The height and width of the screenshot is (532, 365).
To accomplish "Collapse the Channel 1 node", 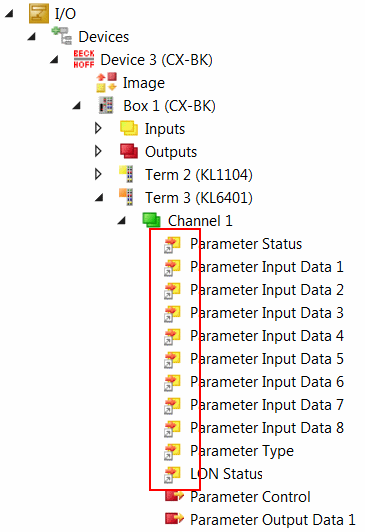I will click(121, 221).
